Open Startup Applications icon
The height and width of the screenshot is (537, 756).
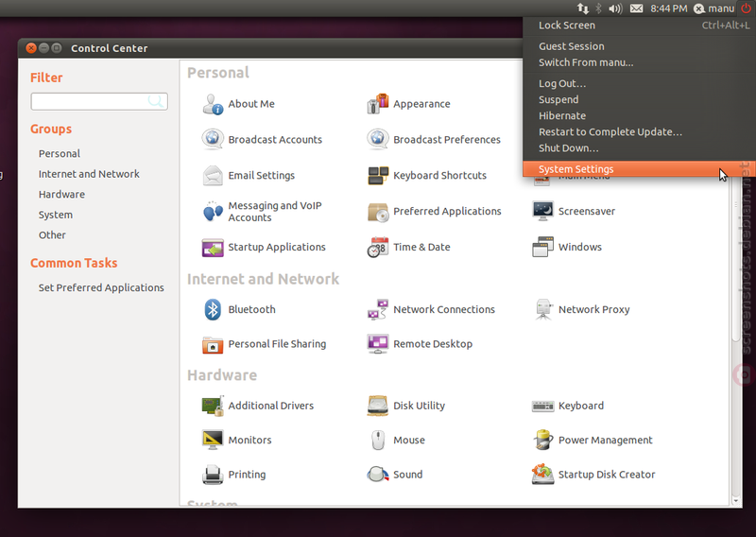[213, 247]
